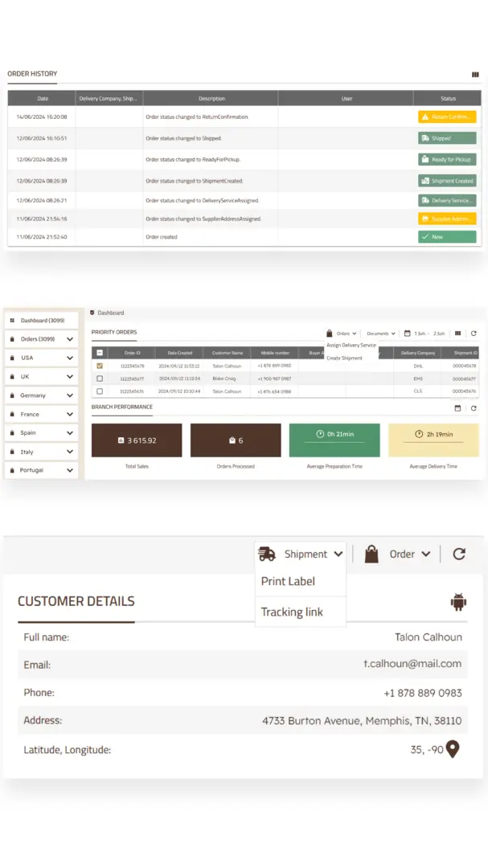Open the Documents dropdown in Priority Orders

point(381,334)
